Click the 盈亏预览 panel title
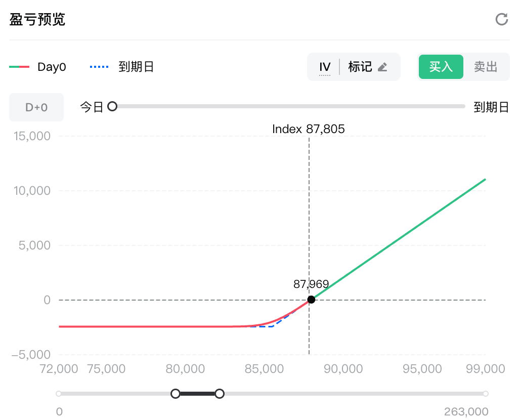Image resolution: width=519 pixels, height=420 pixels. 37,20
